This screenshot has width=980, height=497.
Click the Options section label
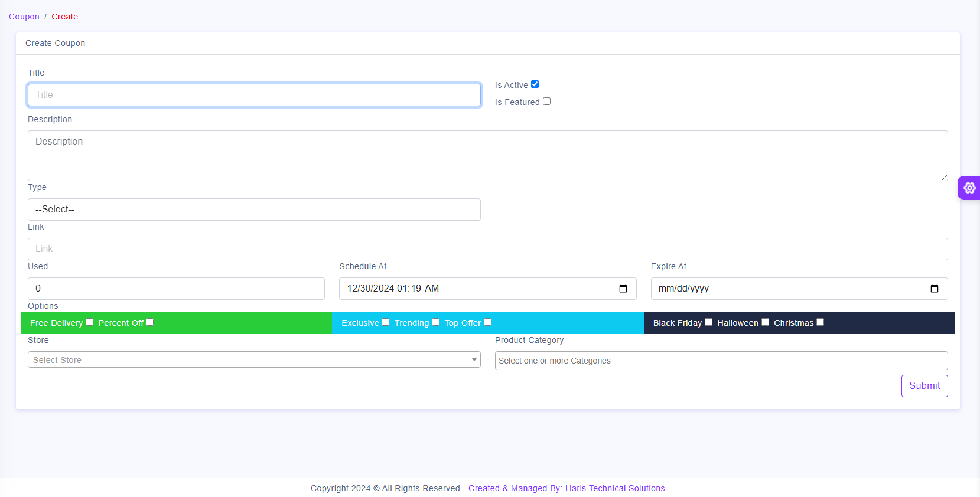tap(43, 306)
